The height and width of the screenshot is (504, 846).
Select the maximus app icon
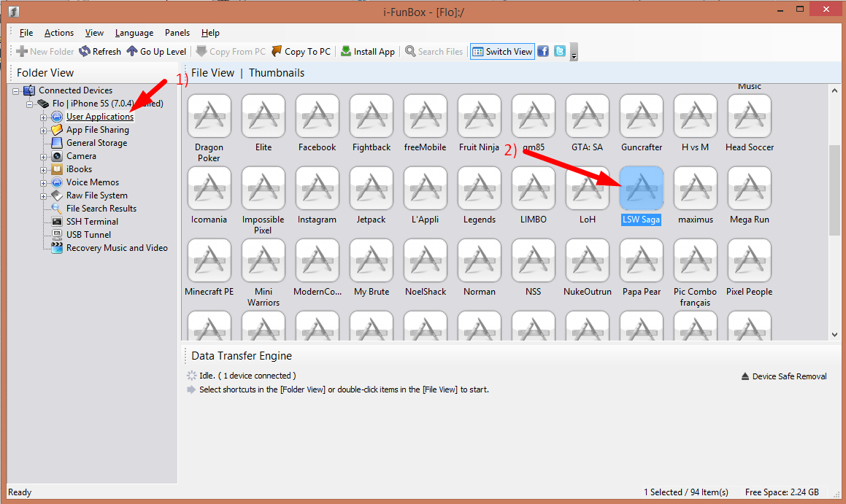click(x=696, y=188)
